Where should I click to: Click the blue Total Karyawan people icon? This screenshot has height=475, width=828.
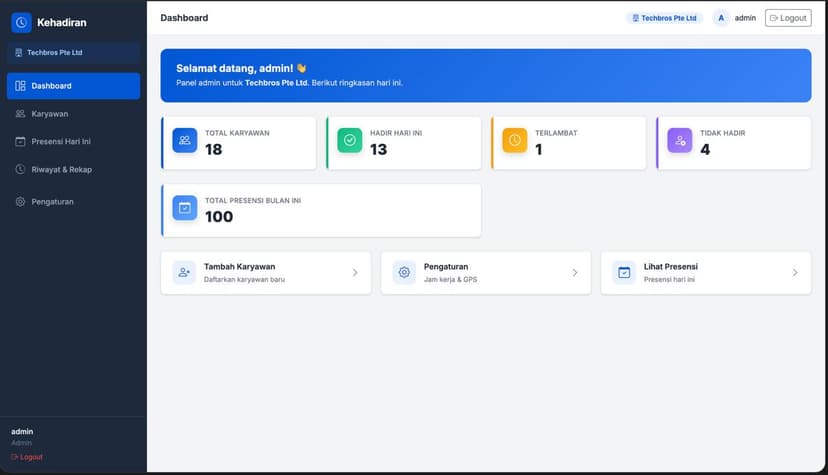[185, 140]
